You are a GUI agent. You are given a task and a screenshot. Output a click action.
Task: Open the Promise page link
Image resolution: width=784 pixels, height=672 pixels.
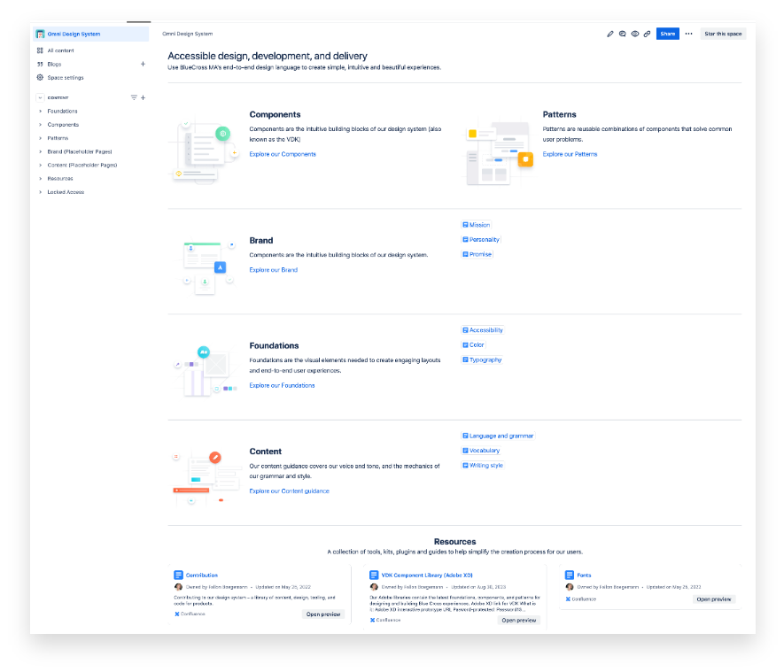(x=477, y=254)
